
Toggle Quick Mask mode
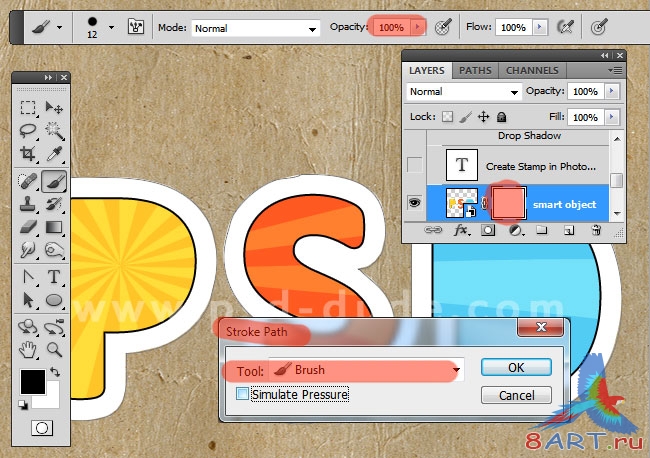[x=42, y=428]
